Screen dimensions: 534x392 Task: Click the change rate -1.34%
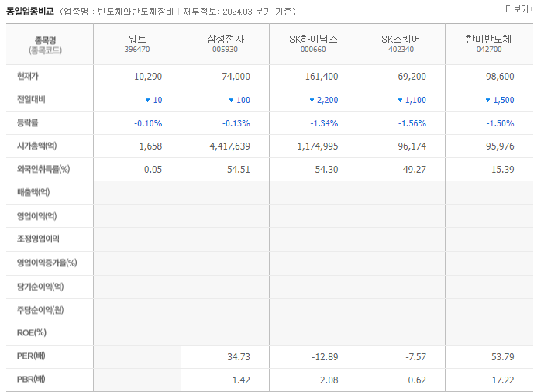click(x=324, y=123)
